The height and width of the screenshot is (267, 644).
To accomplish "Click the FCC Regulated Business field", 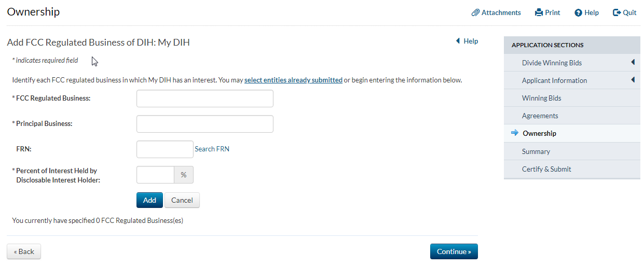I will pyautogui.click(x=204, y=99).
